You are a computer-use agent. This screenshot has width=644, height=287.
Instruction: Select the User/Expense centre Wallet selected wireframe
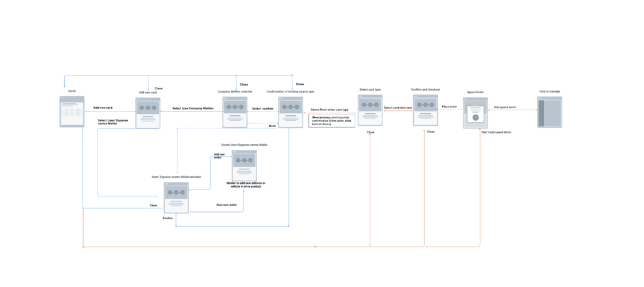176,197
